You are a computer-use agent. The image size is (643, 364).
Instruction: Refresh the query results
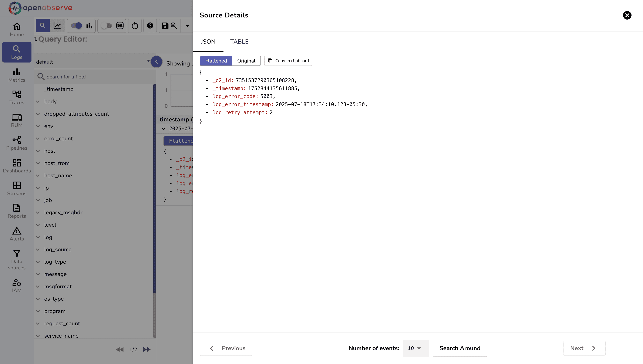tap(135, 26)
